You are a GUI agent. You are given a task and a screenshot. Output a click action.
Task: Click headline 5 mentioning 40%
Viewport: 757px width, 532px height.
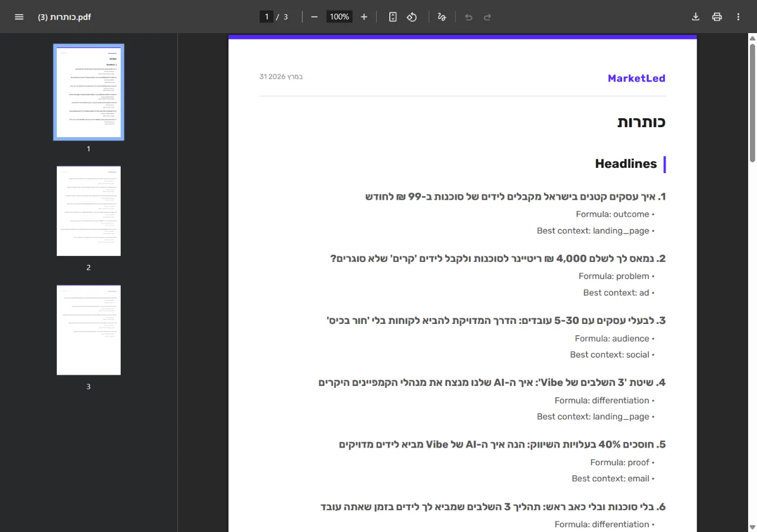coord(502,445)
